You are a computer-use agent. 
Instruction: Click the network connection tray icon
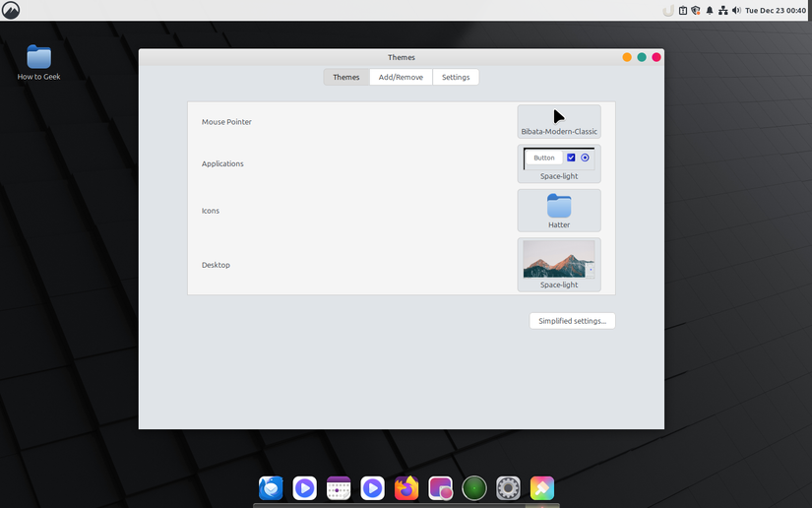(x=723, y=11)
